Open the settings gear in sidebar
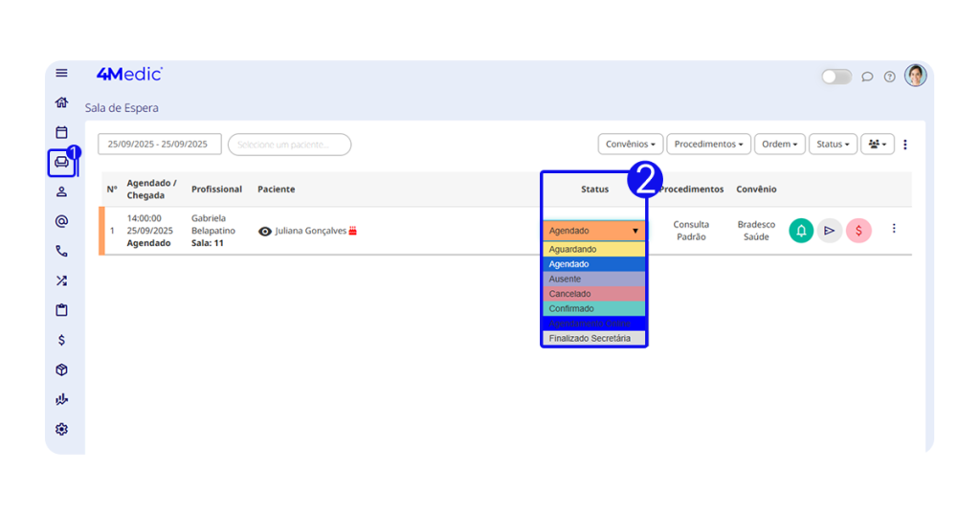This screenshot has height=515, width=980. [x=62, y=429]
